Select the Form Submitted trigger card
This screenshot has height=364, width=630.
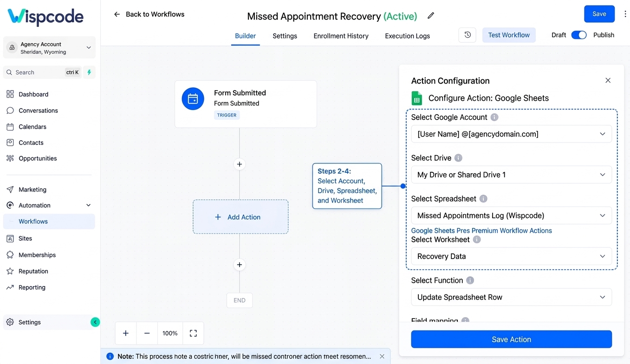coord(246,104)
